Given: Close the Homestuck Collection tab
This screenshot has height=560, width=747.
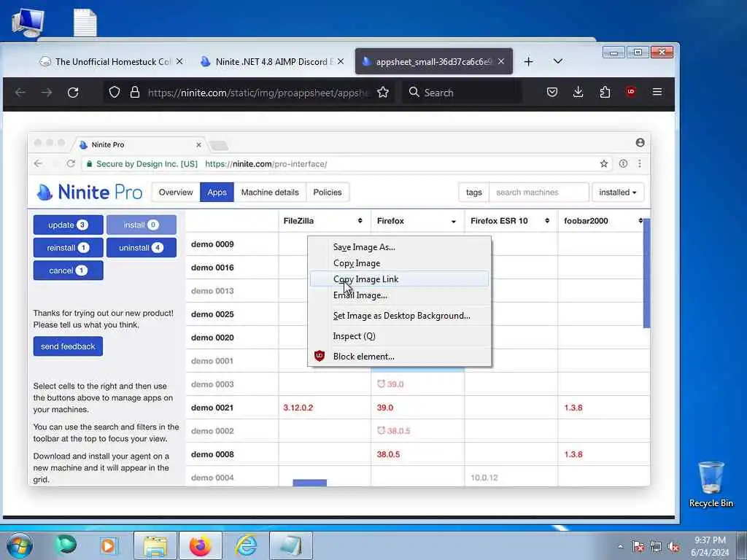Looking at the screenshot, I should click(179, 61).
